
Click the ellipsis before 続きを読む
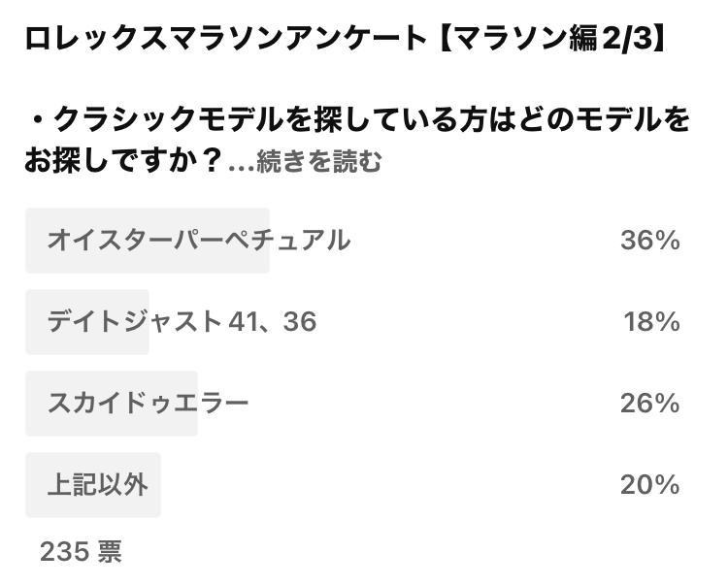[x=241, y=167]
